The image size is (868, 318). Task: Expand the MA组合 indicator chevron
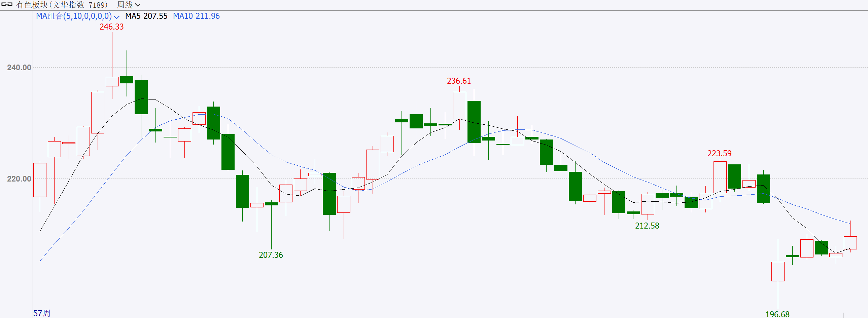pyautogui.click(x=116, y=17)
